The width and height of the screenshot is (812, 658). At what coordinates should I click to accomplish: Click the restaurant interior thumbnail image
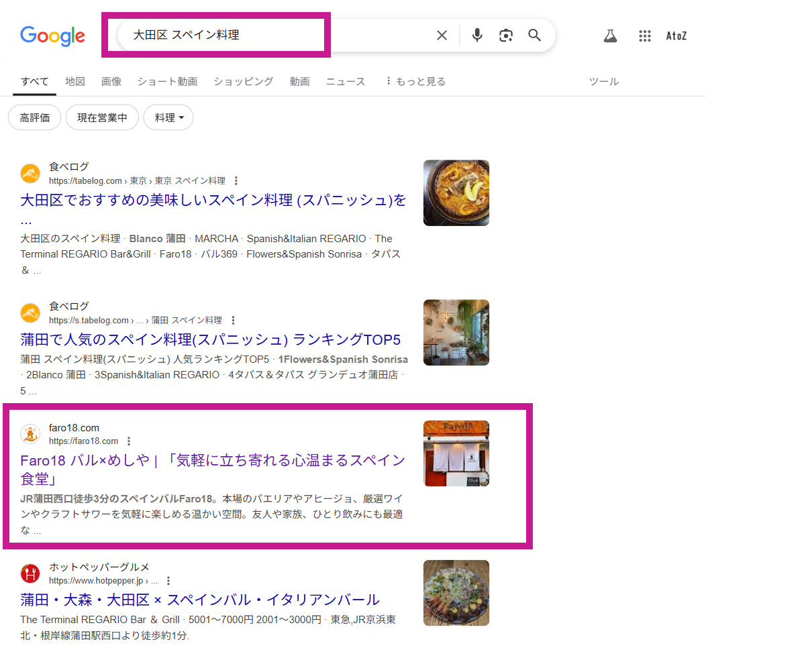456,333
